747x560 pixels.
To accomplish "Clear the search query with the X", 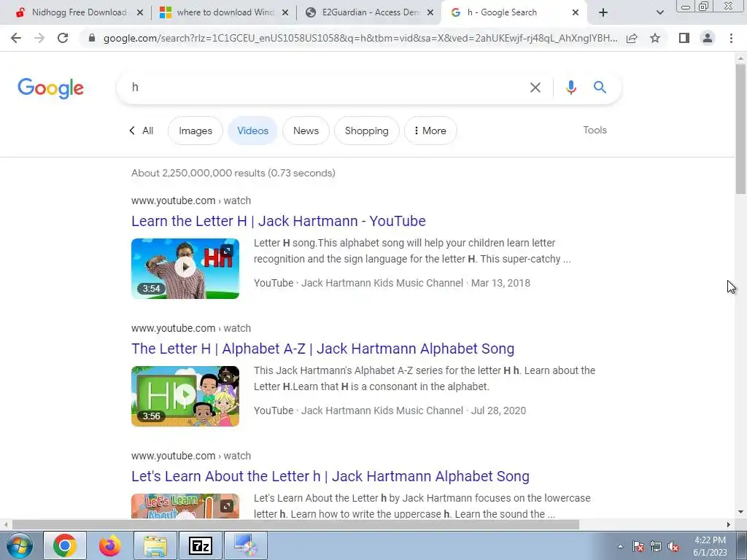I will click(x=535, y=87).
